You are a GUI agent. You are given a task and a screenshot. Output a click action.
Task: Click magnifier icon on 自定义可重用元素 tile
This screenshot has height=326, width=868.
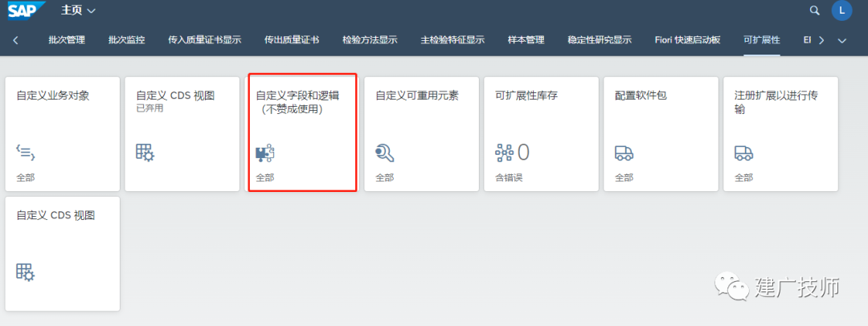coord(384,153)
